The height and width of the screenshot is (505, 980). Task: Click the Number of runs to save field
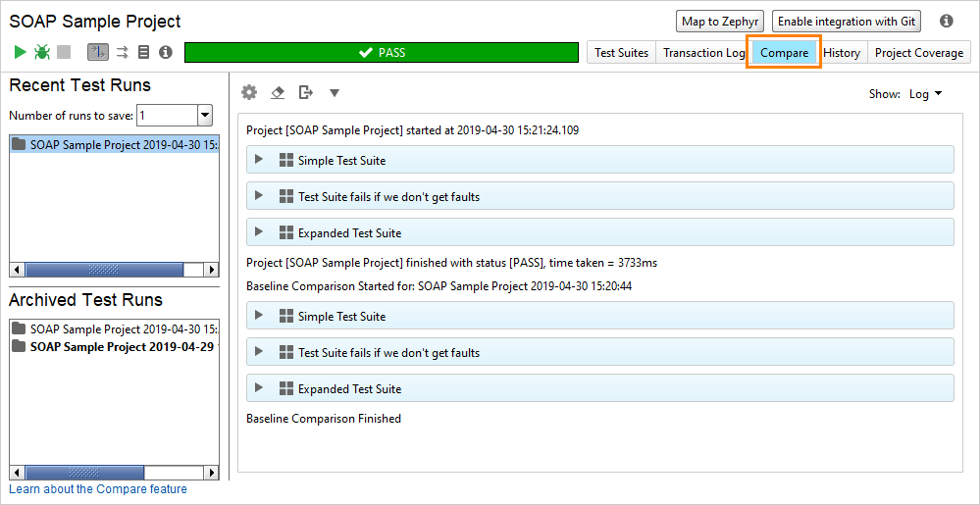click(x=167, y=115)
